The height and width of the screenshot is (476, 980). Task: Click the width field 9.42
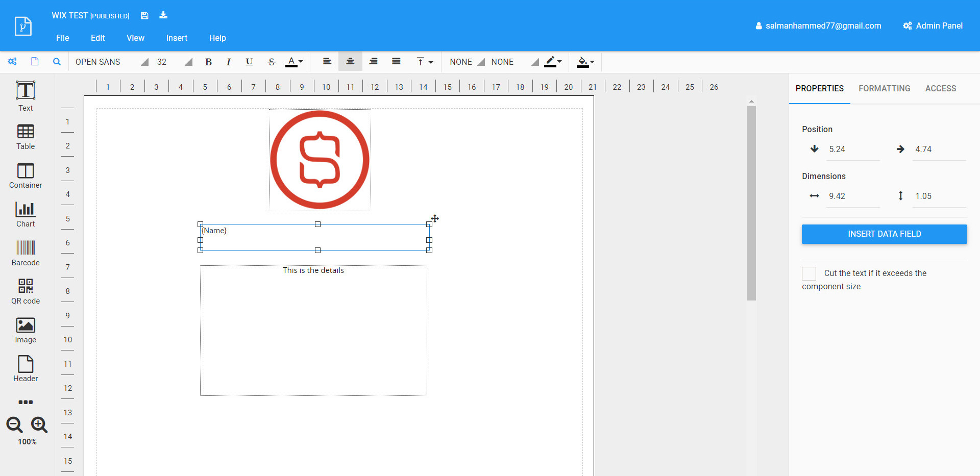point(853,196)
